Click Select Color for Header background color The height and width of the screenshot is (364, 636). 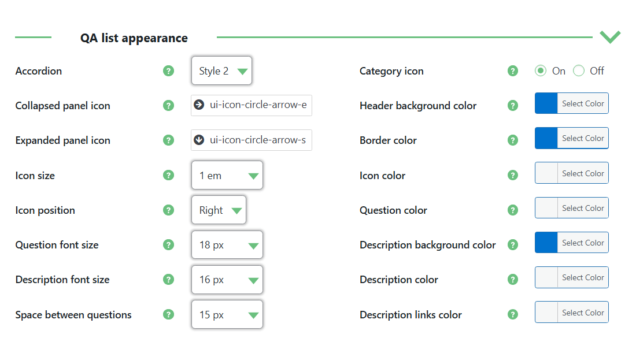pos(583,104)
